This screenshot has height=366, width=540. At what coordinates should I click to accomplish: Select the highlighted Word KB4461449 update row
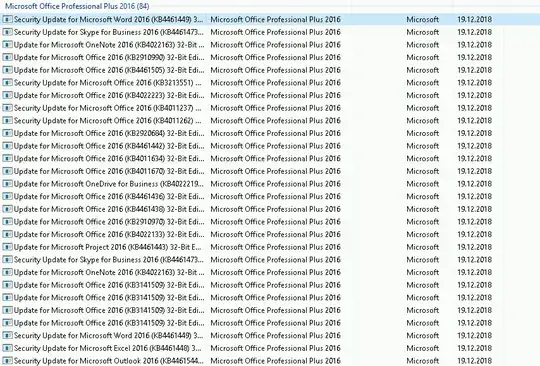(x=270, y=19)
